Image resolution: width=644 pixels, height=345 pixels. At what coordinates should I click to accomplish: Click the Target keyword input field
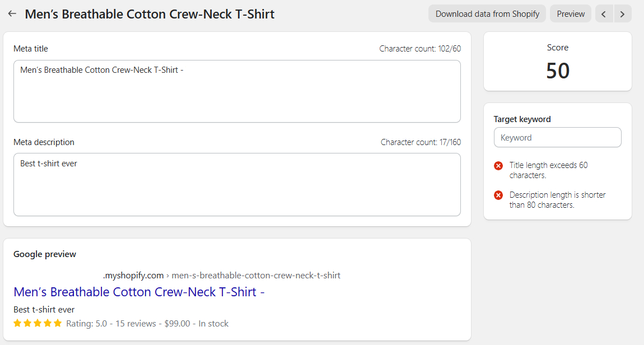tap(557, 137)
